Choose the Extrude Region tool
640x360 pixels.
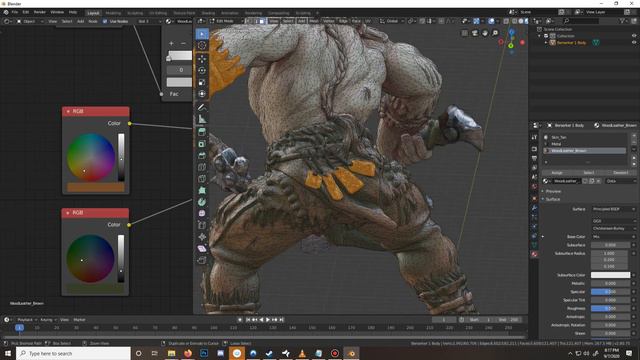202,132
